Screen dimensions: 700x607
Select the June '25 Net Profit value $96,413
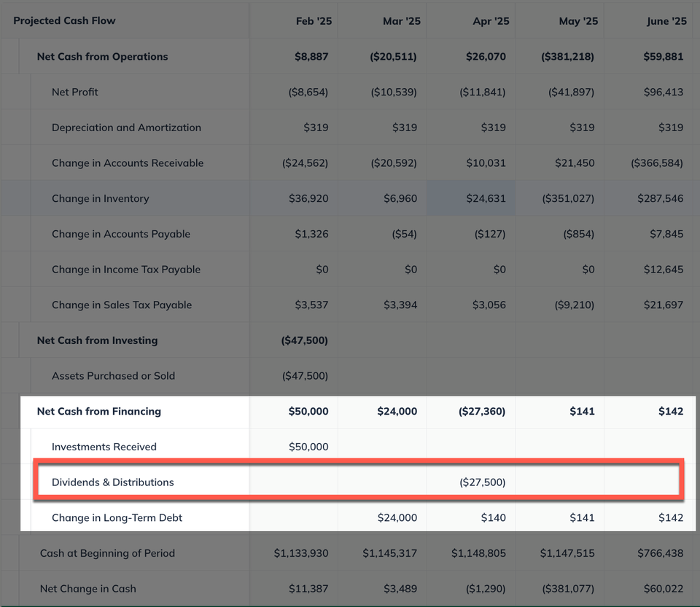(x=664, y=92)
